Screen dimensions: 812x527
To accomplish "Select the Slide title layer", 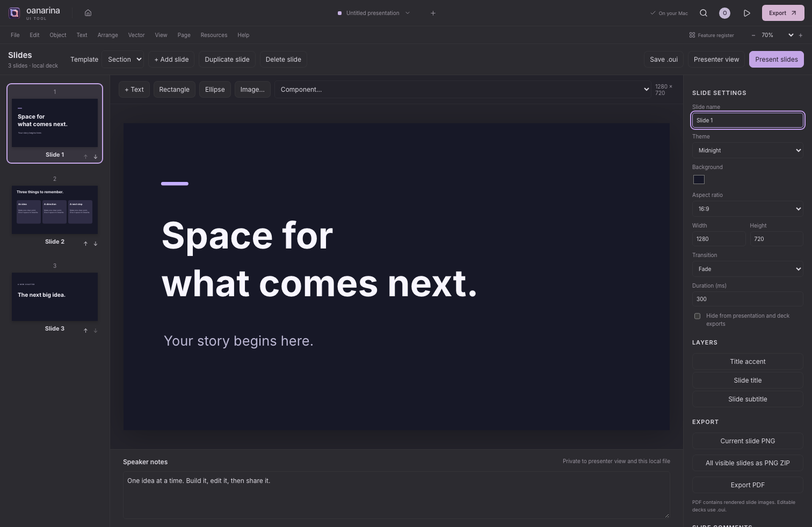I will pyautogui.click(x=748, y=380).
